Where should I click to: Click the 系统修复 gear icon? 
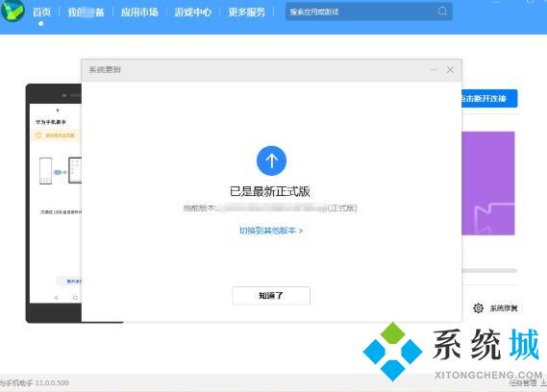click(479, 308)
